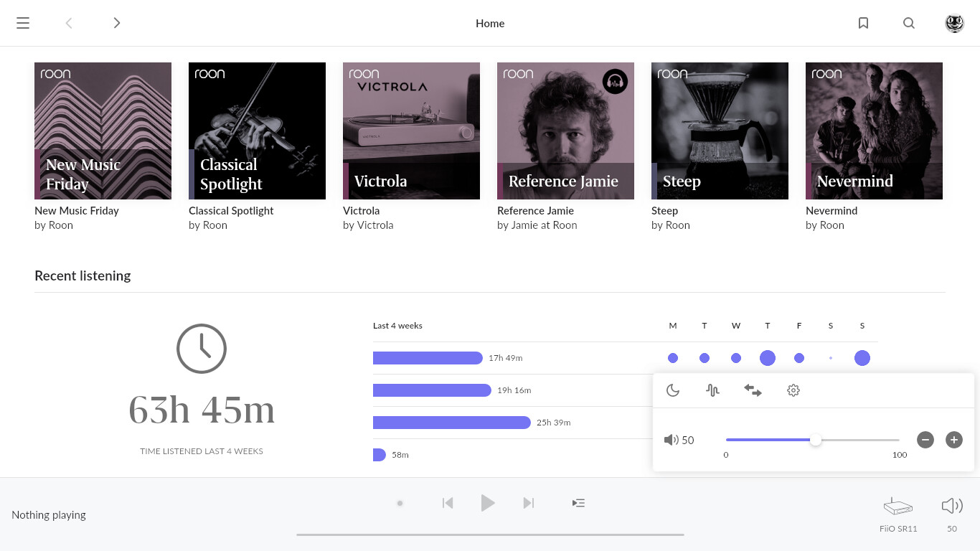Open DSP waveform icon in volume popup
The image size is (980, 551).
click(x=712, y=390)
